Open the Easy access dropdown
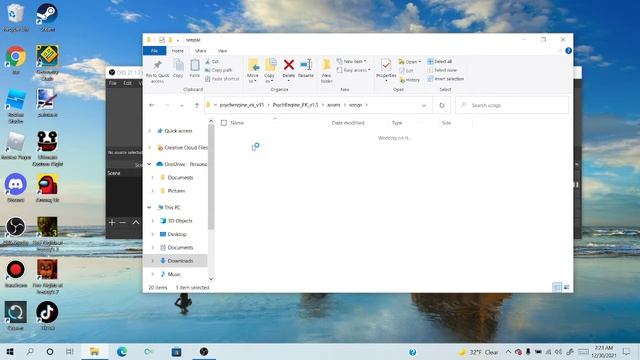 pos(353,70)
